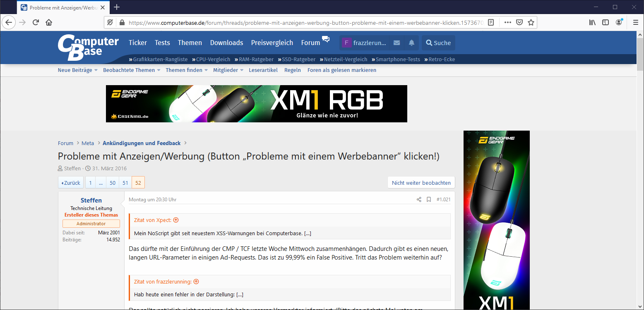Open notifications bell icon
This screenshot has width=644, height=310.
click(411, 43)
